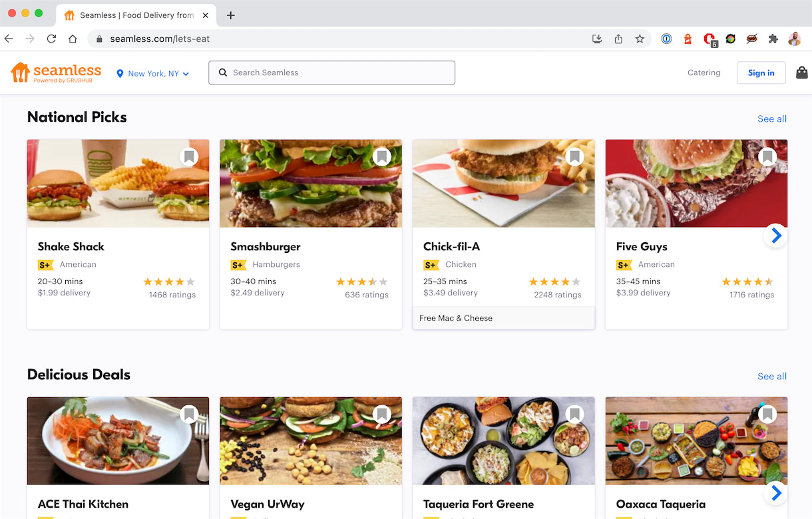The width and height of the screenshot is (812, 519).
Task: Open the Oaxaca Taqueria title
Action: pyautogui.click(x=661, y=504)
